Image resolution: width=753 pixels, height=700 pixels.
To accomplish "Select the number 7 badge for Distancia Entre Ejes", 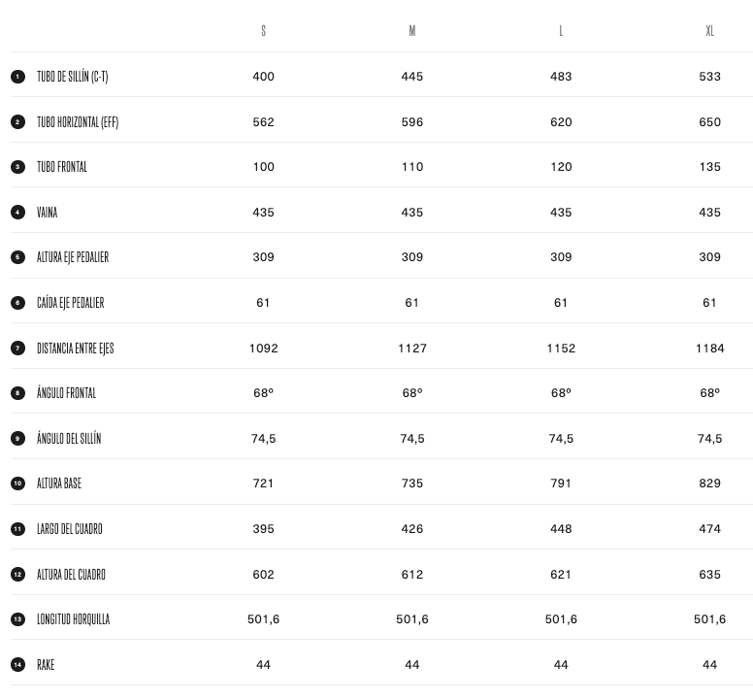I will (17, 349).
